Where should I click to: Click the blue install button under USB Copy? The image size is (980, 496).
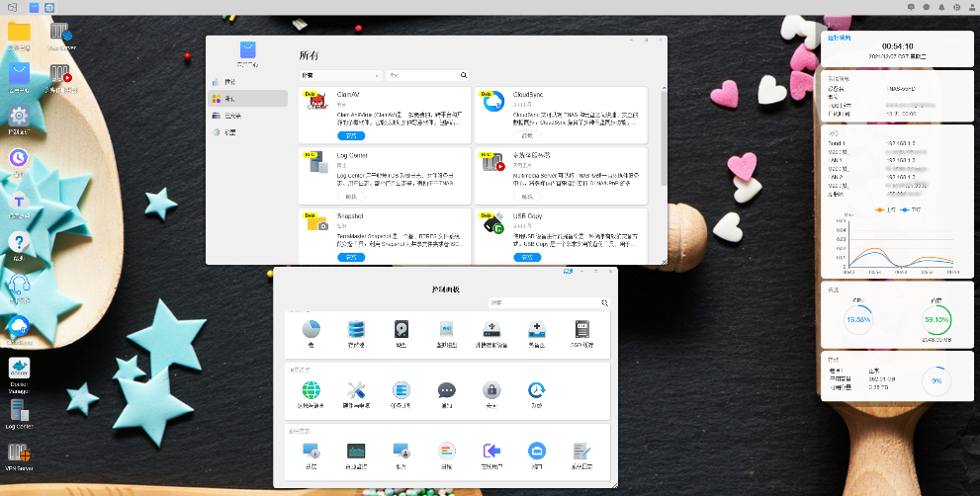527,257
